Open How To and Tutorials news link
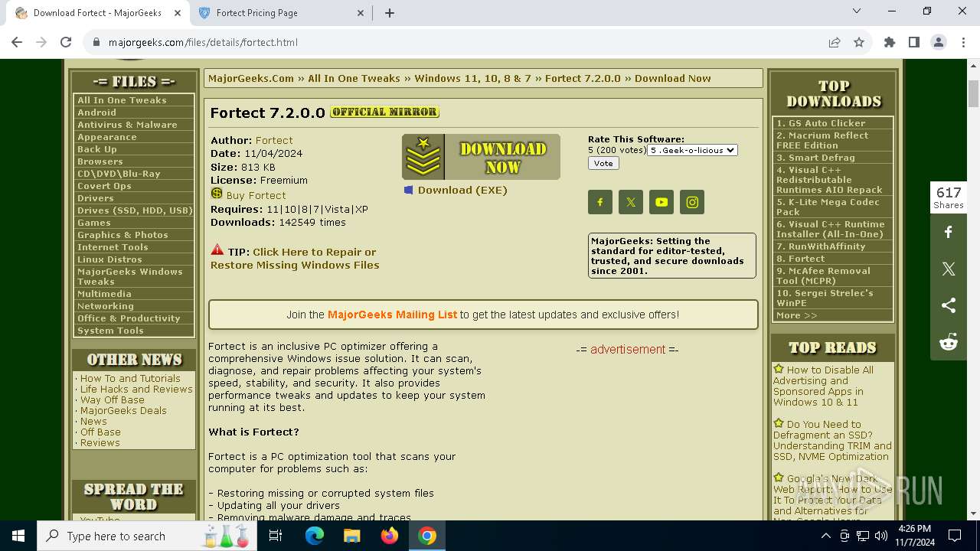Viewport: 980px width, 551px height. point(130,378)
